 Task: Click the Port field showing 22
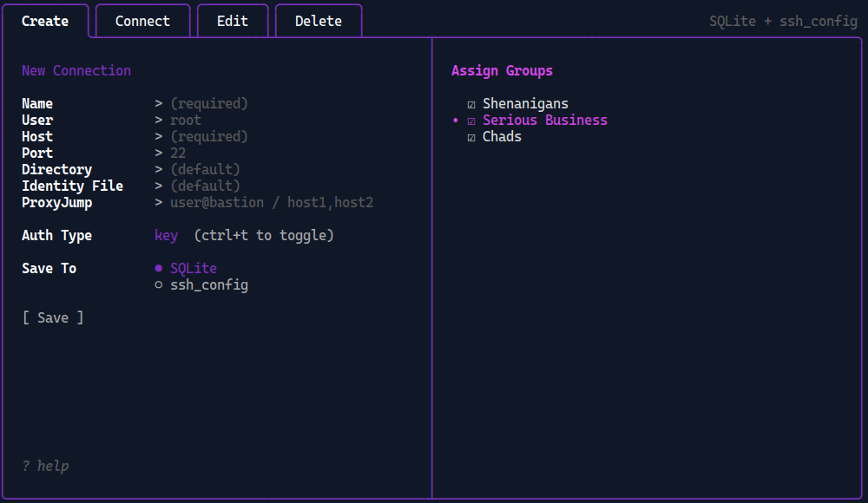178,153
